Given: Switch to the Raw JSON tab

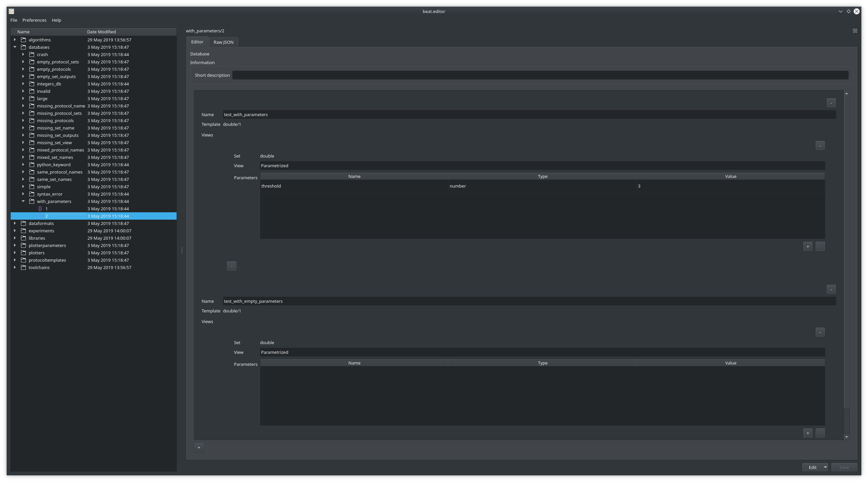Looking at the screenshot, I should [x=223, y=42].
